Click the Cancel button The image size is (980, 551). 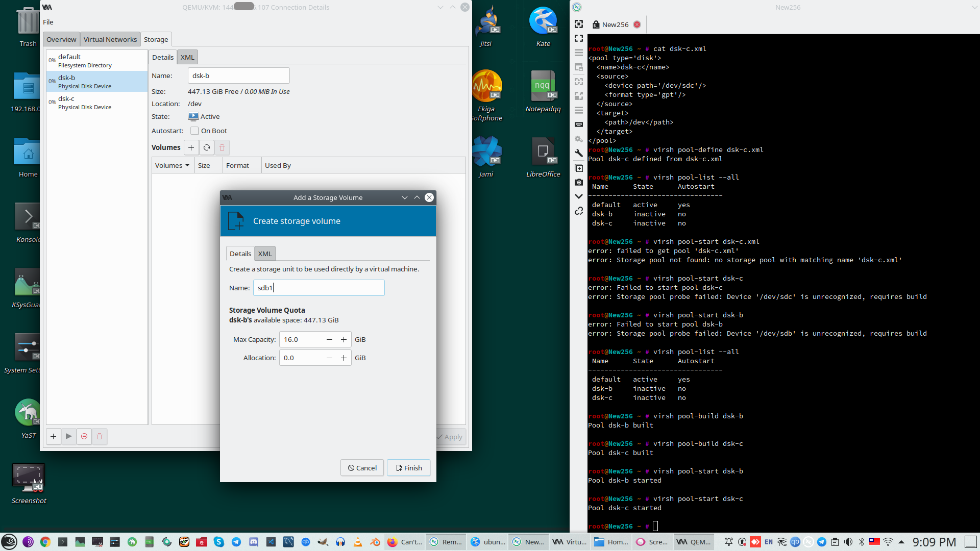click(x=362, y=468)
